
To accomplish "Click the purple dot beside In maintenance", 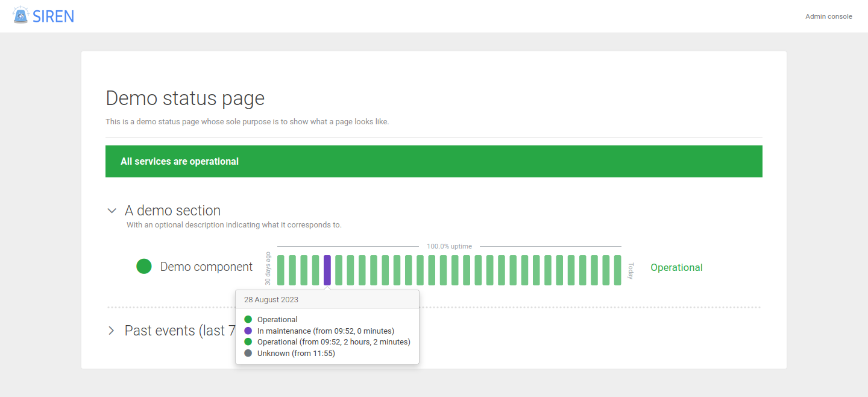I will click(x=248, y=331).
